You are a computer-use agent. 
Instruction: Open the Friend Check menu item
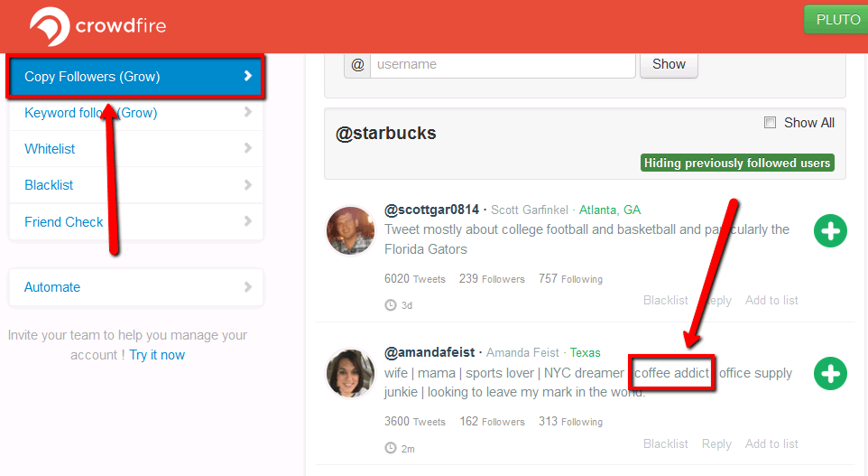pyautogui.click(x=136, y=221)
